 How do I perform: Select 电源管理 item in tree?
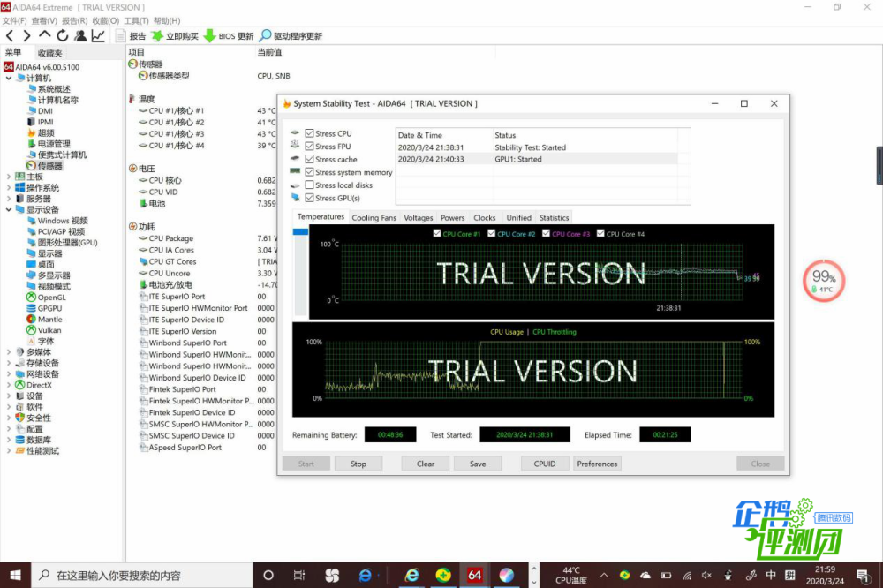[x=49, y=144]
